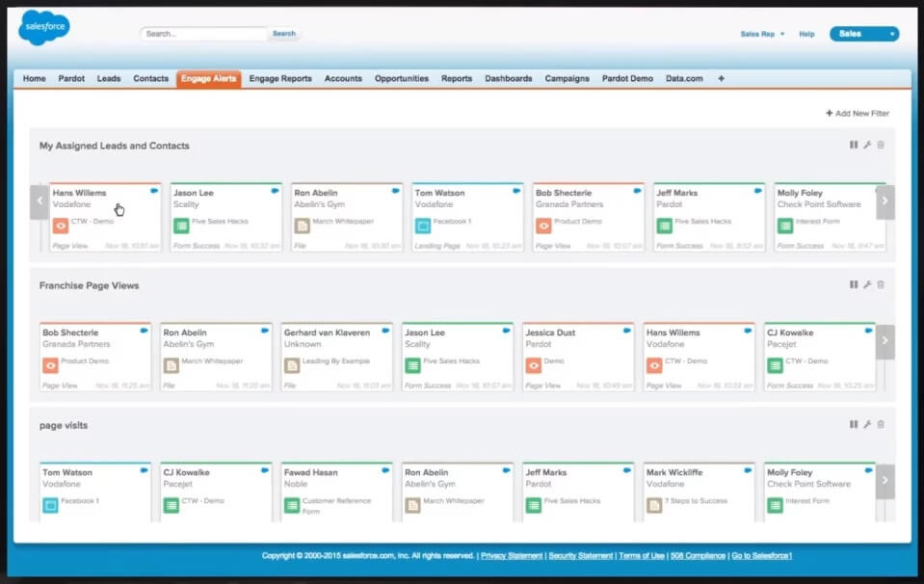
Task: Open wrench settings for My Assigned Leads feed
Action: click(867, 145)
